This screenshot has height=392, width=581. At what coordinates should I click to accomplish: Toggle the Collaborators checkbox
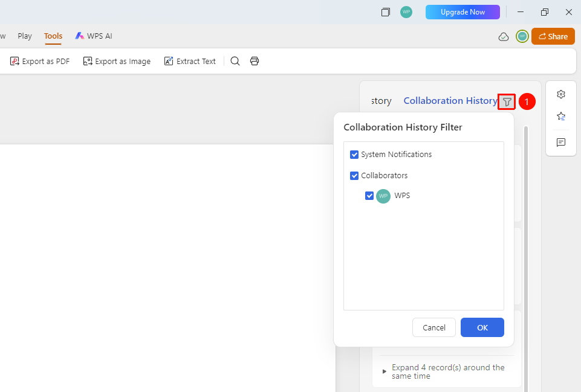tap(354, 175)
